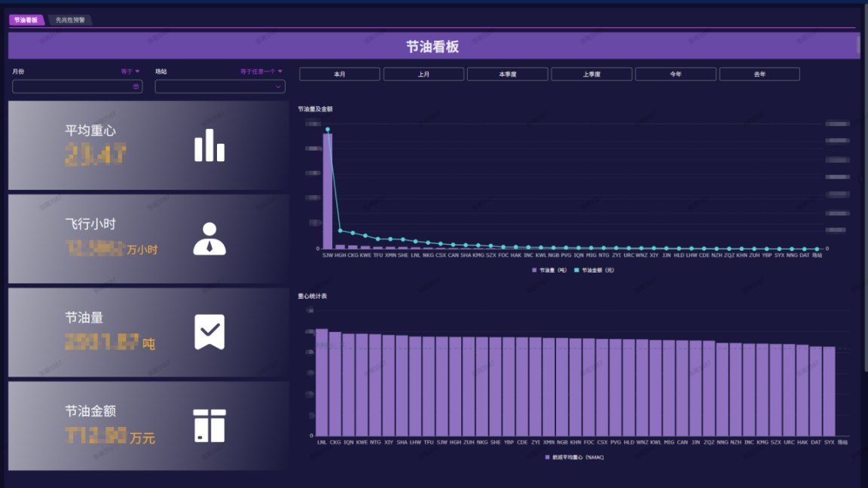Click the SYX bar in 重心统计表 chart

[829, 391]
